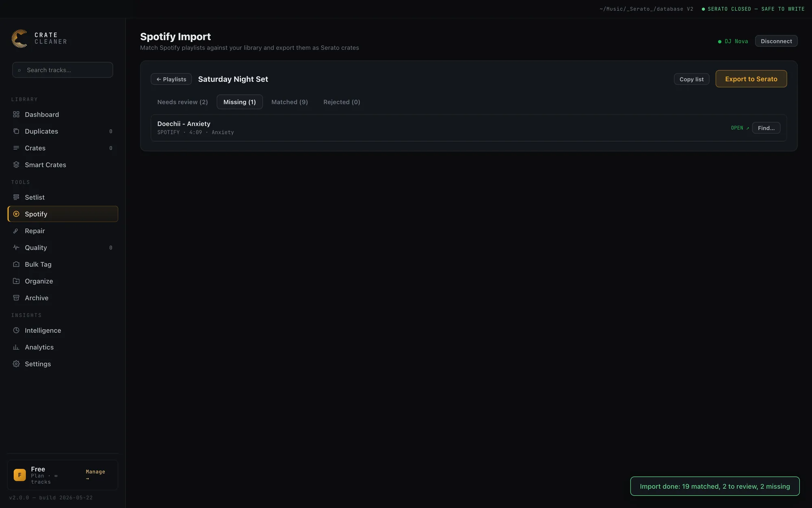Click the Repair wrench icon
The image size is (812, 508).
(16, 231)
